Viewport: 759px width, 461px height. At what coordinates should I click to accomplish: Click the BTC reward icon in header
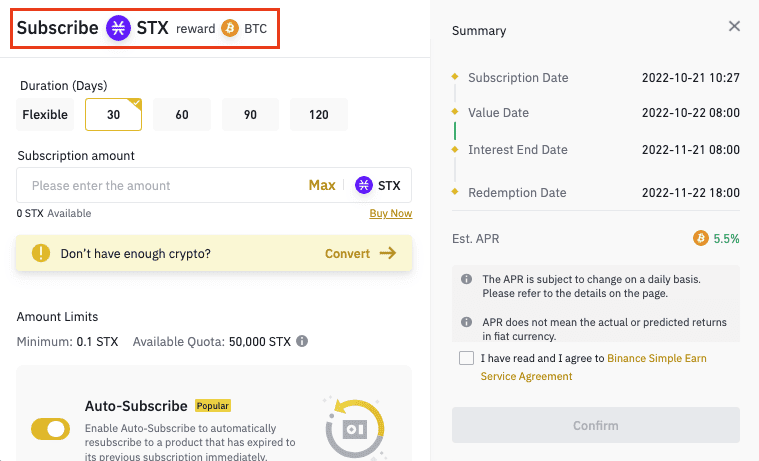point(230,28)
